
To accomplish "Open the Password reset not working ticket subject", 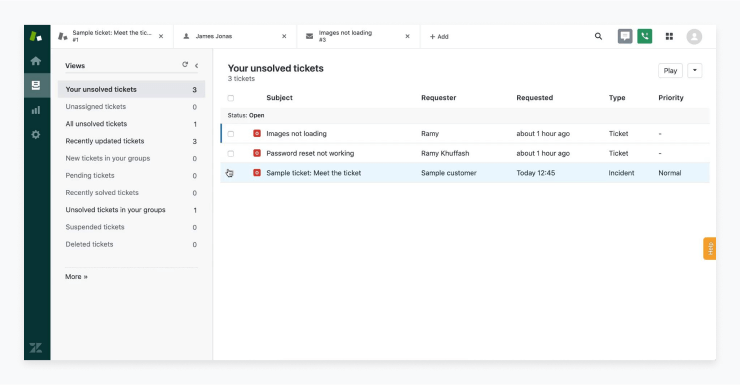I will [310, 153].
